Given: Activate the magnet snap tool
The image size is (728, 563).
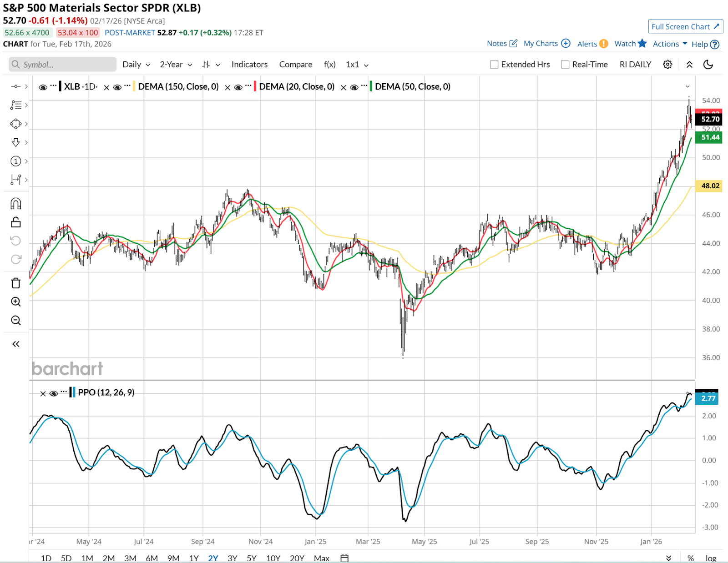Looking at the screenshot, I should point(16,204).
